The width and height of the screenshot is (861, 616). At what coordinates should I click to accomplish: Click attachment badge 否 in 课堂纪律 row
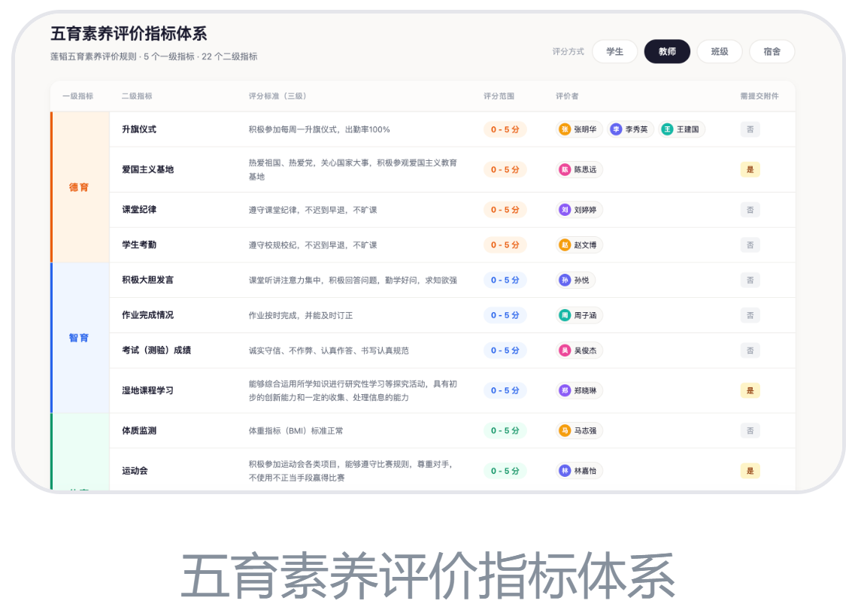[750, 210]
